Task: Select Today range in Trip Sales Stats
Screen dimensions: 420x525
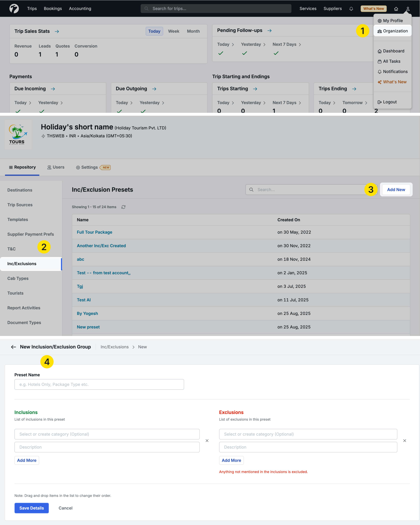Action: [154, 31]
